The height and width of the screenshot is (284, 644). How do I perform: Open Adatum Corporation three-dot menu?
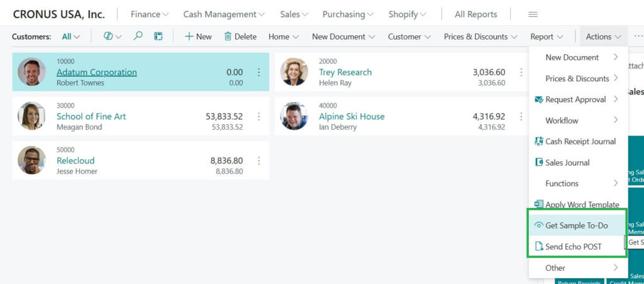point(258,72)
